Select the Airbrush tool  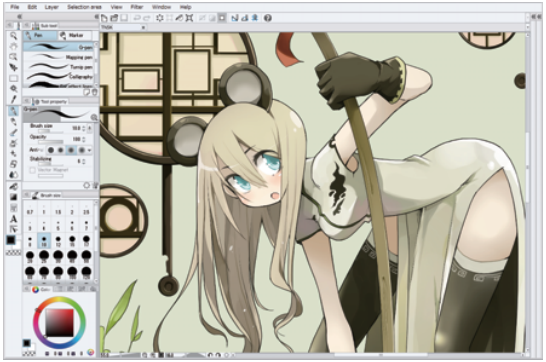point(14,143)
